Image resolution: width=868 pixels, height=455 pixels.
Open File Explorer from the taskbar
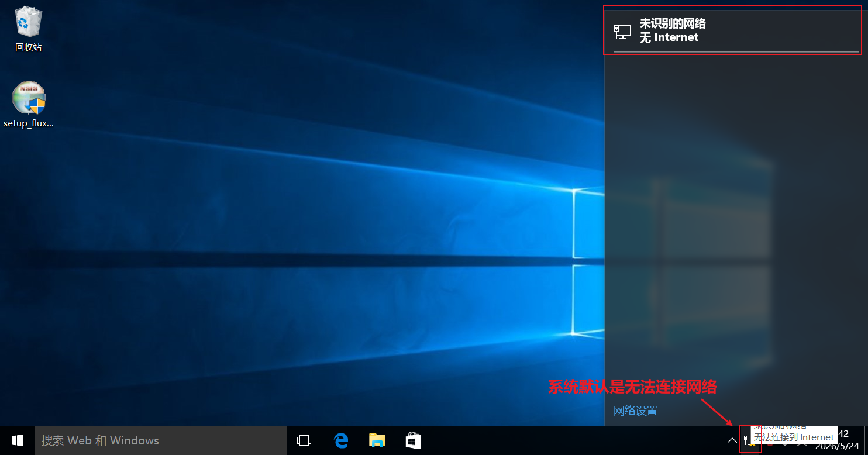(x=377, y=440)
